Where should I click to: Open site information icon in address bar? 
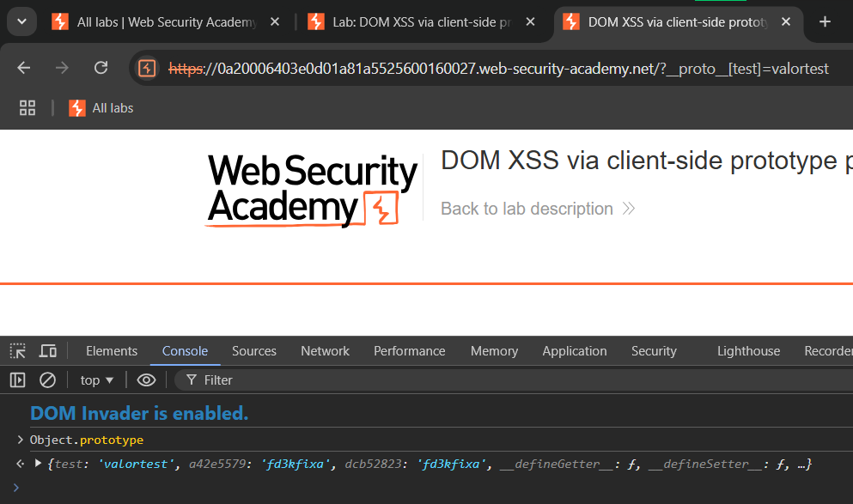(x=148, y=68)
